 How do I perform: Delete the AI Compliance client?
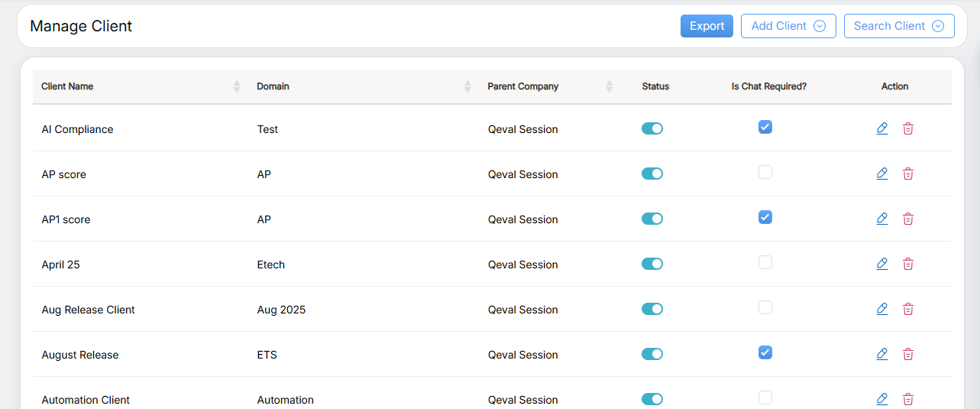pyautogui.click(x=907, y=128)
